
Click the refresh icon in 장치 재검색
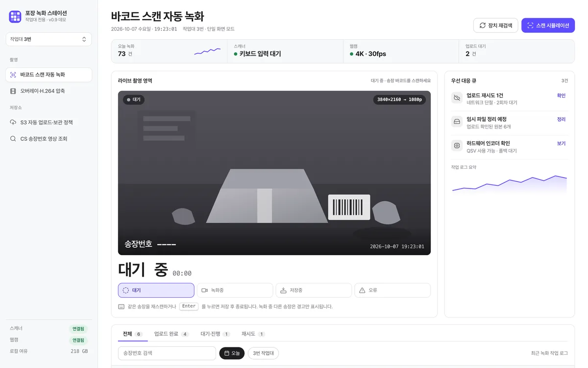483,26
